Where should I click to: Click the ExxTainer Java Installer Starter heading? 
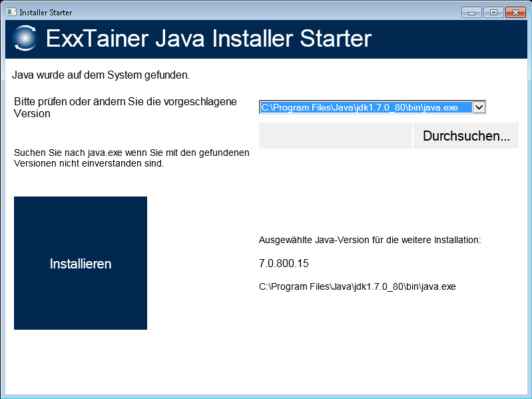click(208, 39)
